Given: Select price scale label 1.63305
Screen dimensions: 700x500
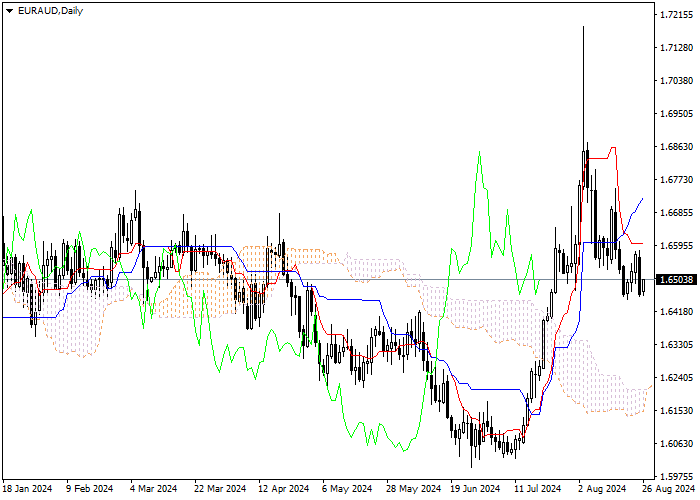Looking at the screenshot, I should (677, 345).
